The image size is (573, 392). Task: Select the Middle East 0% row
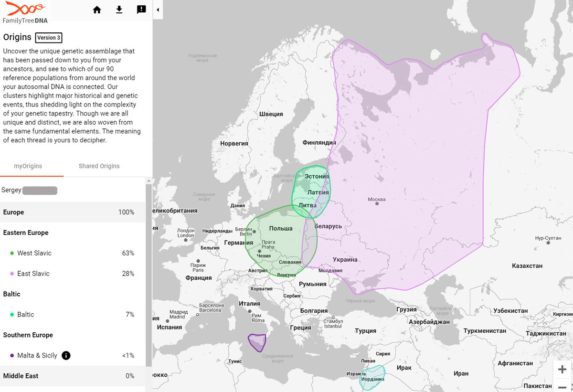73,376
